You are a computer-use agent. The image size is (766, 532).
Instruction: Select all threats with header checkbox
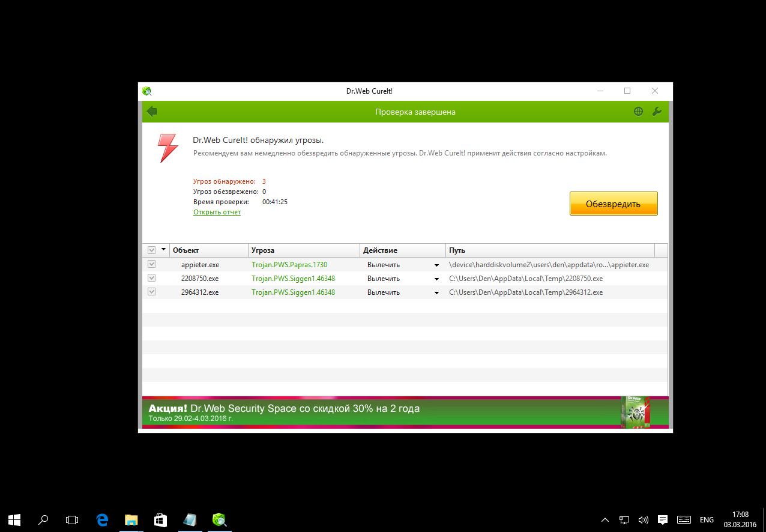152,250
